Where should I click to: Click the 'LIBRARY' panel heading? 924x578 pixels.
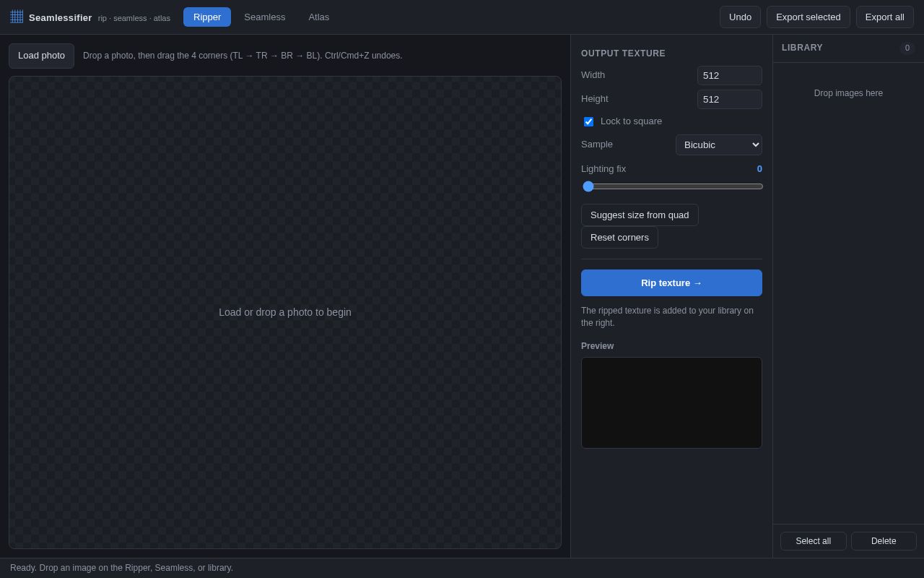pyautogui.click(x=802, y=48)
